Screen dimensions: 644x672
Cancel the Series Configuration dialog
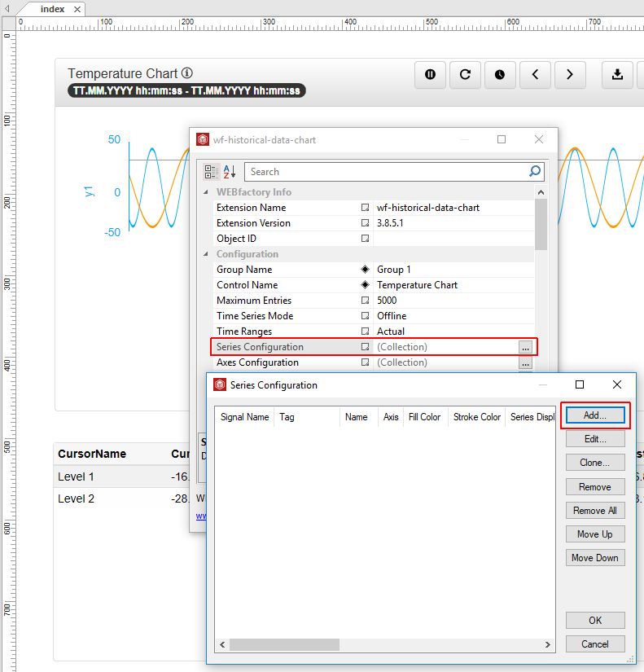(595, 644)
